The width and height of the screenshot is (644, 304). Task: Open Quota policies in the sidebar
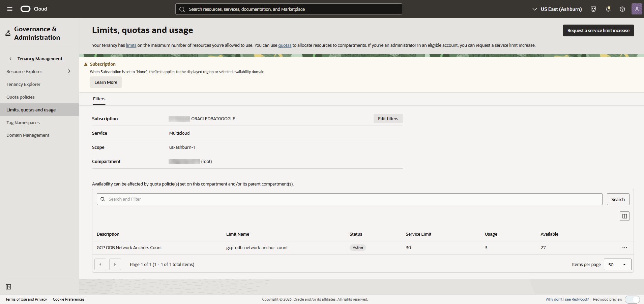[x=21, y=97]
